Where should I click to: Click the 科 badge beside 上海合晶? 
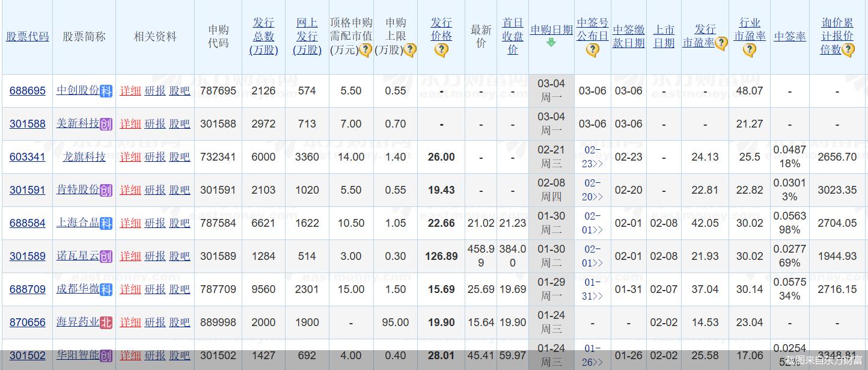pos(106,223)
